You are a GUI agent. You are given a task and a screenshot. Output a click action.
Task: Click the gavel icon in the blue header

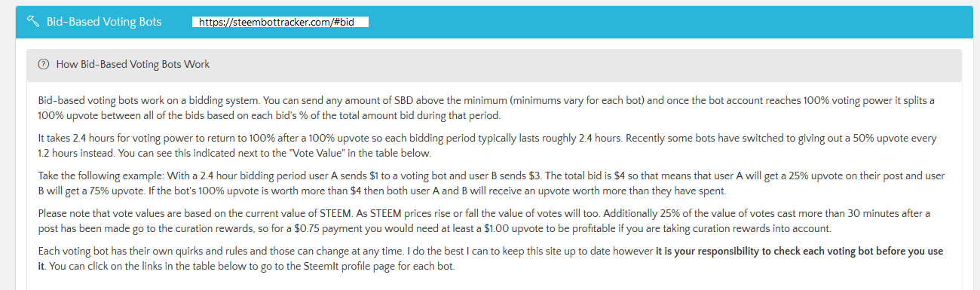pos(32,22)
